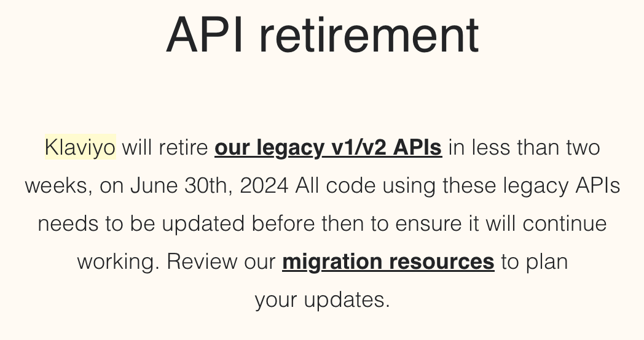Click the phrase "will retire" after Klaviyo
The width and height of the screenshot is (644, 340).
point(165,147)
